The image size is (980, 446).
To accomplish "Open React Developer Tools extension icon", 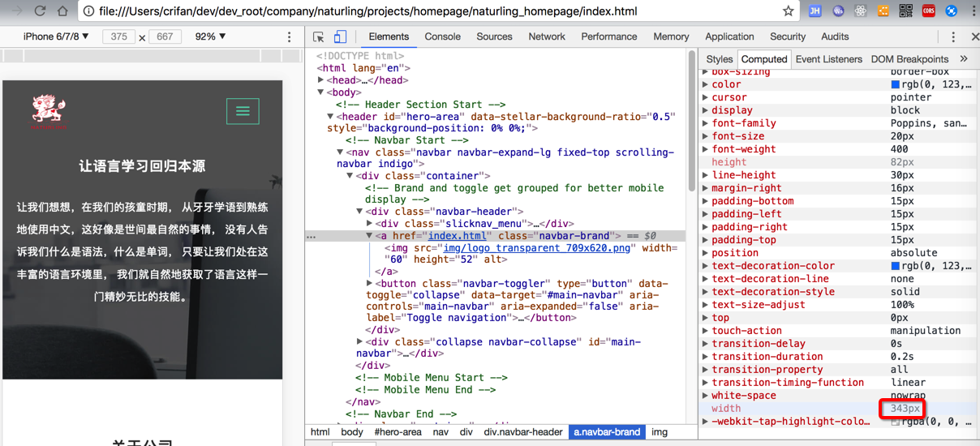I will tap(861, 11).
